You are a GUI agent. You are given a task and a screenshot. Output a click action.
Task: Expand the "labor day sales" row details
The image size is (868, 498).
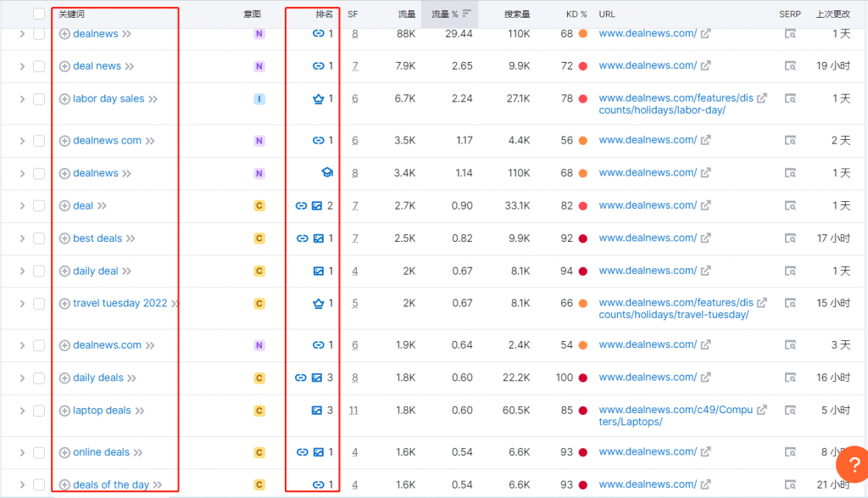(22, 99)
